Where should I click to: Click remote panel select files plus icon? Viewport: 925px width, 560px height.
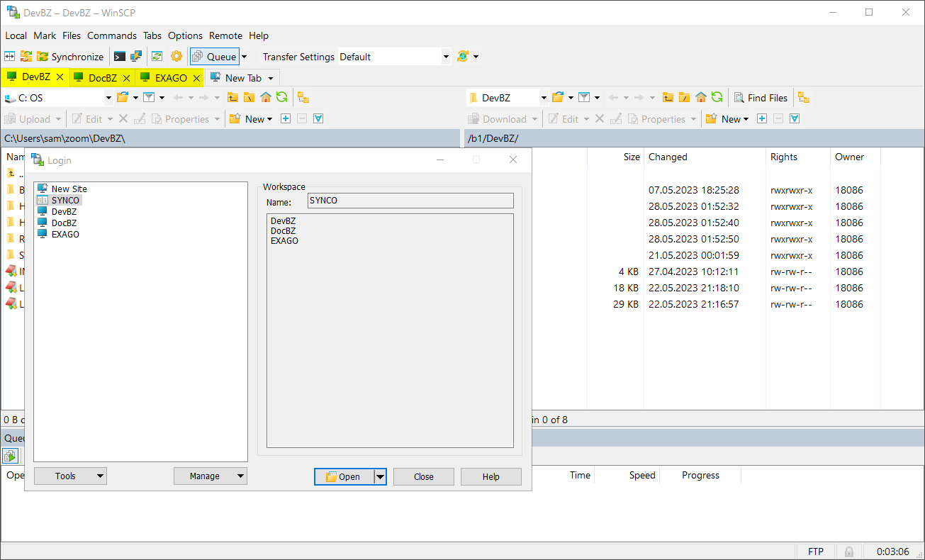[762, 119]
